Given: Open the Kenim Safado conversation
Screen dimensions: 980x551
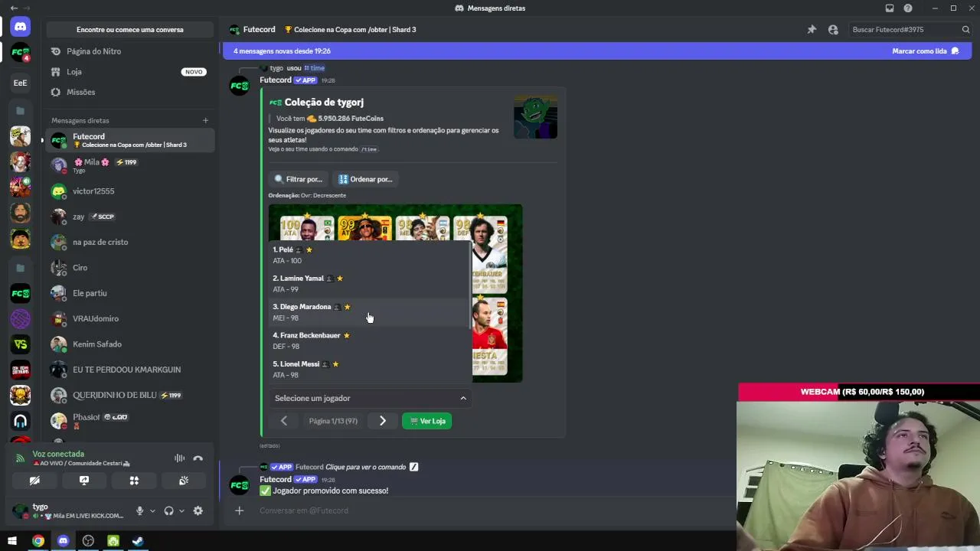Looking at the screenshot, I should click(130, 344).
